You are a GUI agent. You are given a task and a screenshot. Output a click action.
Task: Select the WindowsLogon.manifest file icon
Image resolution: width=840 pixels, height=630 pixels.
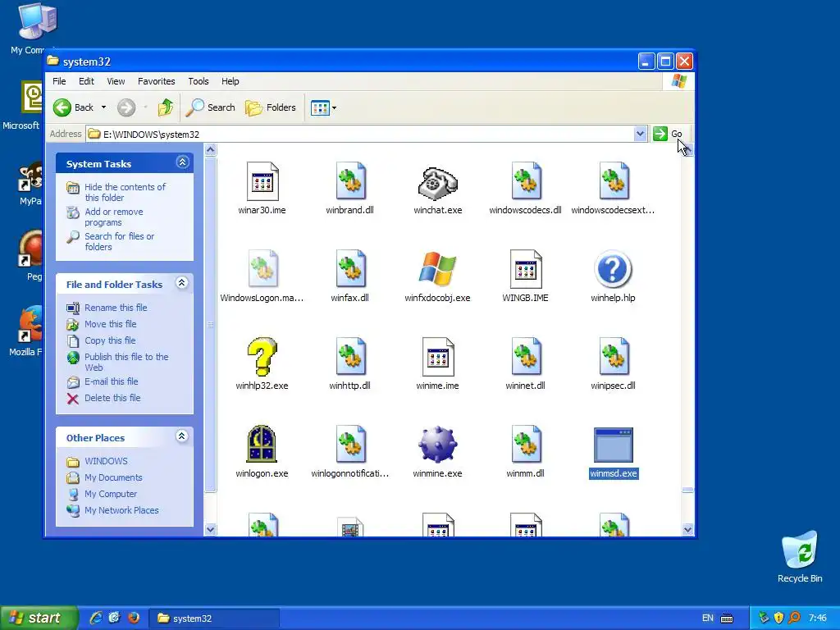pyautogui.click(x=262, y=269)
